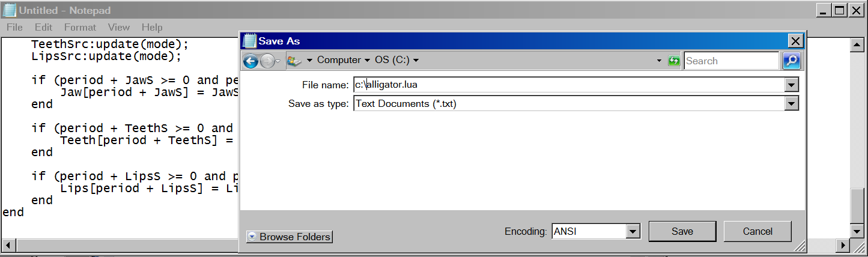Open the recent pages dropdown next to Forward
868x257 pixels.
coord(278,61)
